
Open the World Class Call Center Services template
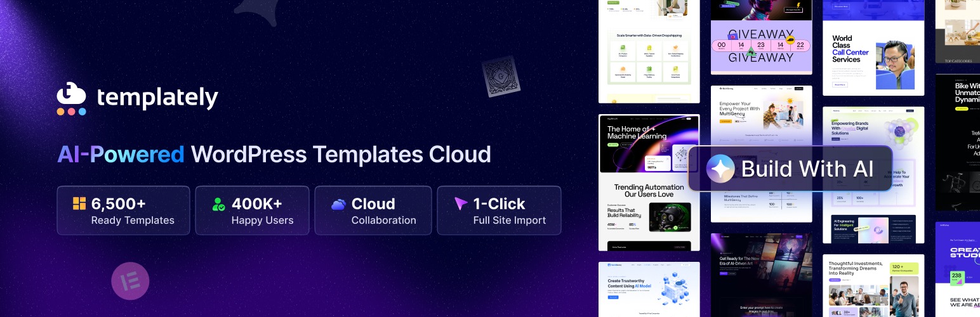[873, 48]
